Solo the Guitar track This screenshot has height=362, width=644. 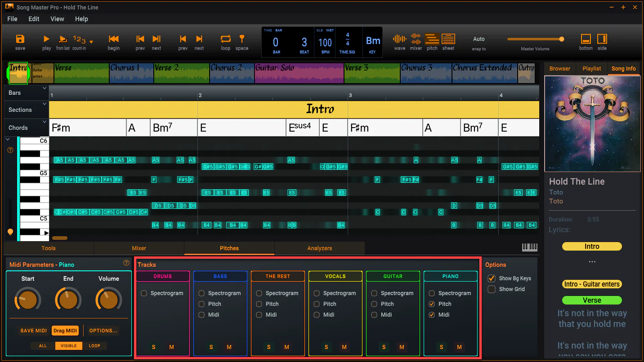(384, 347)
